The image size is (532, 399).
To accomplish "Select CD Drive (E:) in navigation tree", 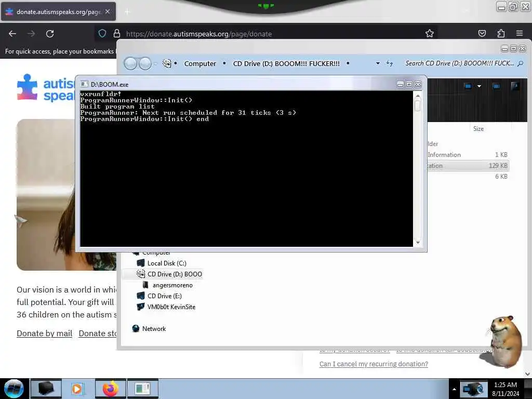I will point(159,296).
